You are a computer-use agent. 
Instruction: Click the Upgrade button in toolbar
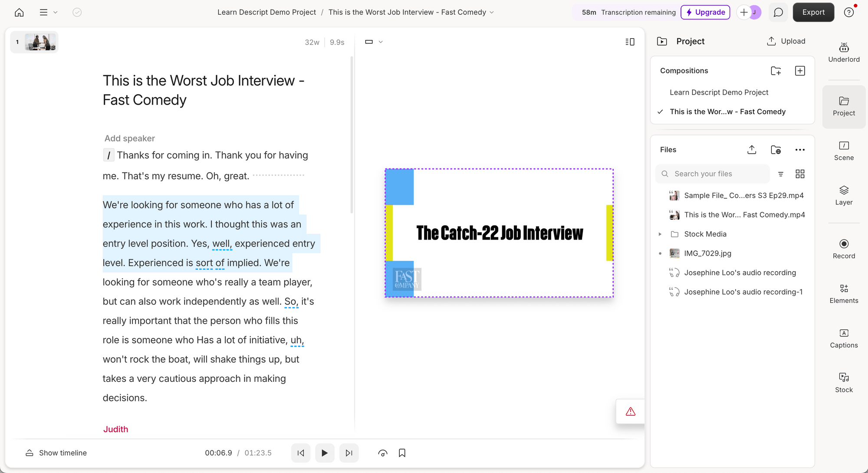pyautogui.click(x=705, y=12)
